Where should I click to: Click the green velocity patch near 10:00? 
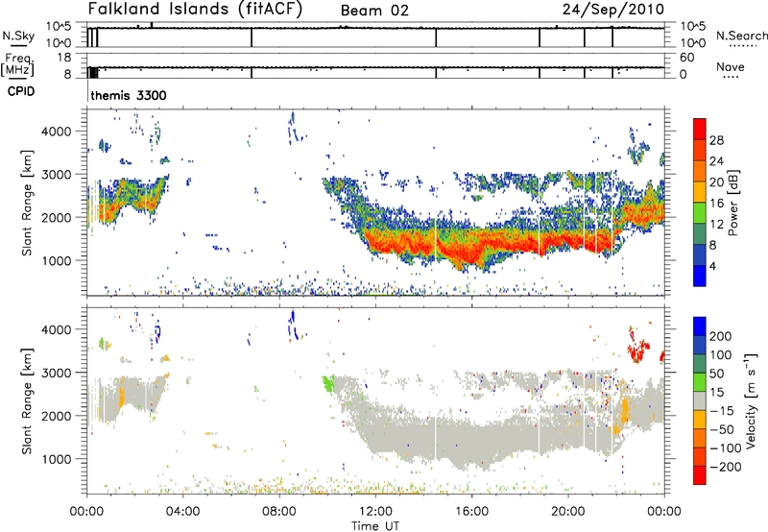pos(328,383)
